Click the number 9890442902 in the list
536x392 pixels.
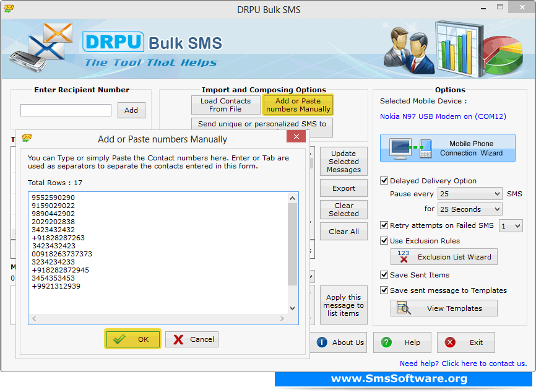point(53,214)
